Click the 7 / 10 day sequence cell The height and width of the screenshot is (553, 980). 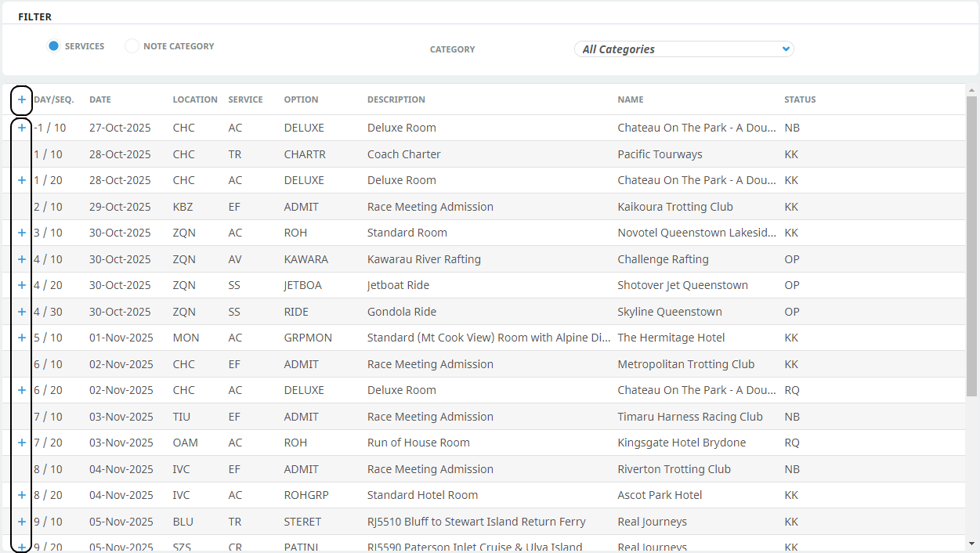click(x=48, y=417)
